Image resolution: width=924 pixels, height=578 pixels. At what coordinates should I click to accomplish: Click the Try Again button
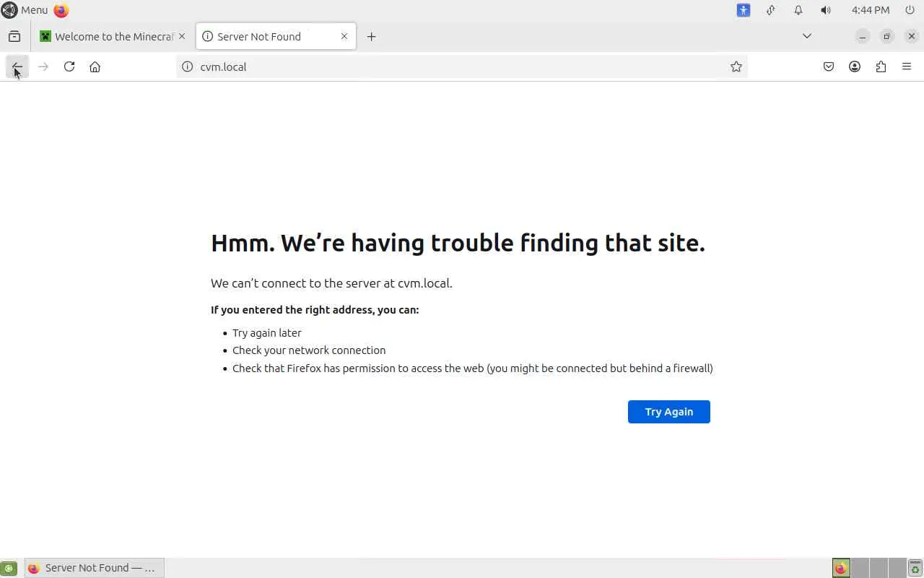[668, 412]
